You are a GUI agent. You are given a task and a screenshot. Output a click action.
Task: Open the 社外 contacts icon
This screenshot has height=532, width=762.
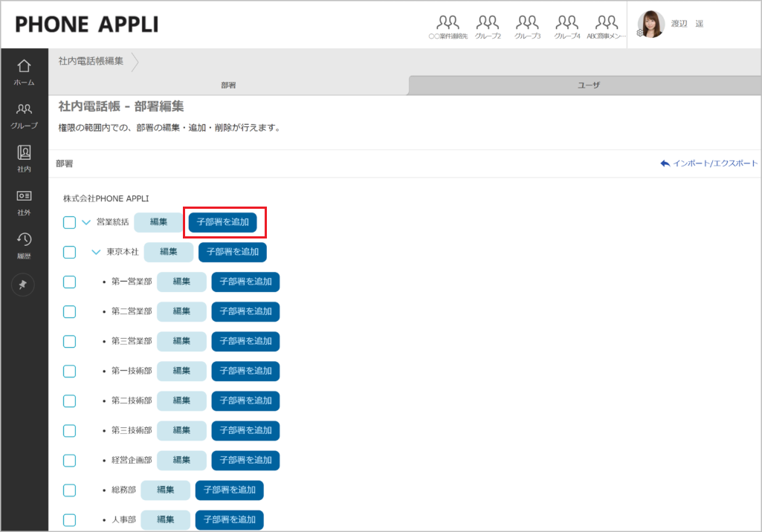click(24, 201)
